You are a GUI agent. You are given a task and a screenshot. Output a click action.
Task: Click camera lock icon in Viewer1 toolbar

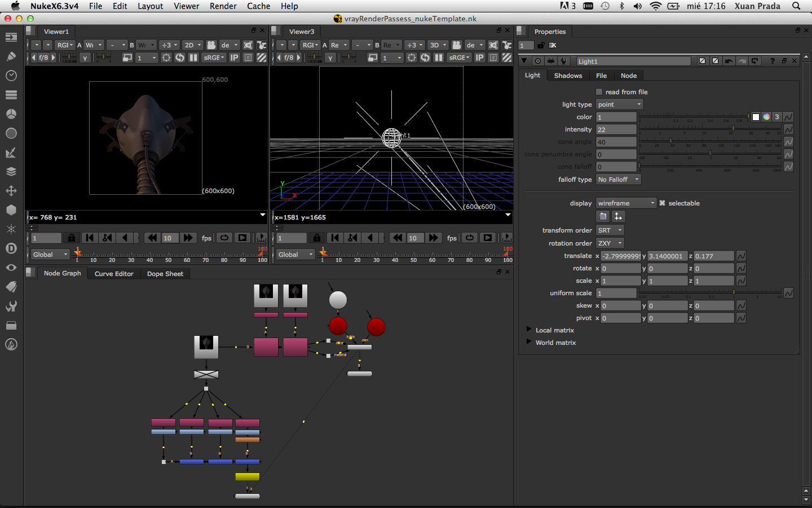(211, 45)
